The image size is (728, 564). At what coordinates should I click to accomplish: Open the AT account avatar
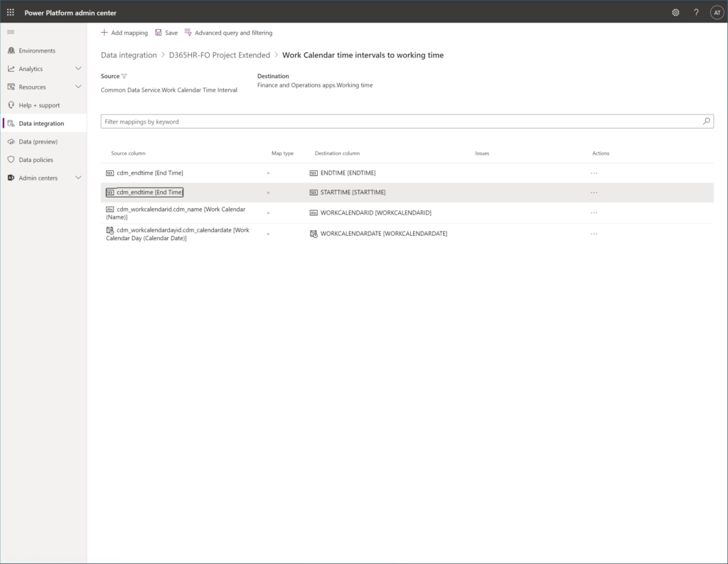tap(717, 13)
